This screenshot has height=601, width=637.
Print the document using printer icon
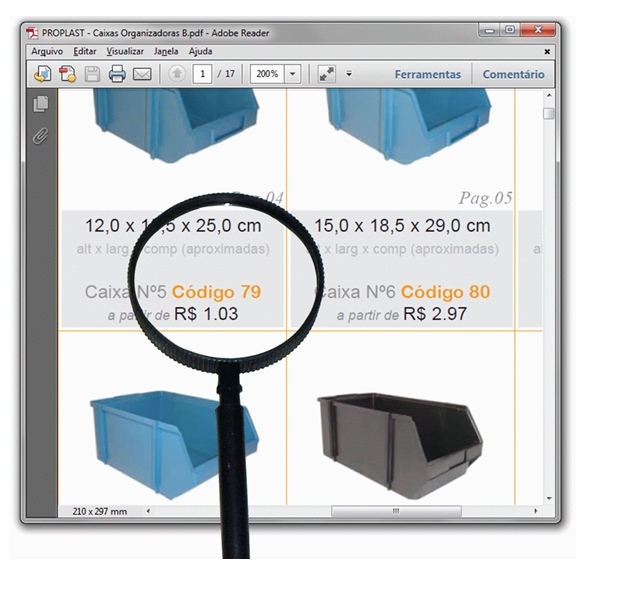[117, 74]
